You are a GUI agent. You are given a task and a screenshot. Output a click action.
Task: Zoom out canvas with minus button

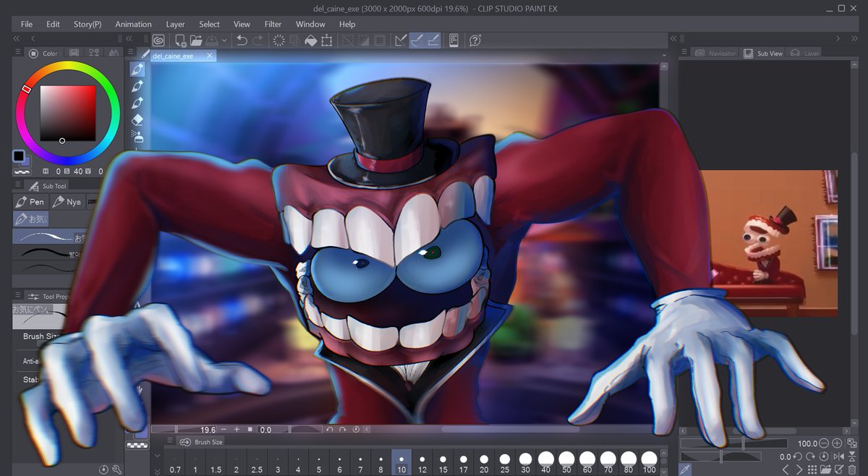pos(224,429)
